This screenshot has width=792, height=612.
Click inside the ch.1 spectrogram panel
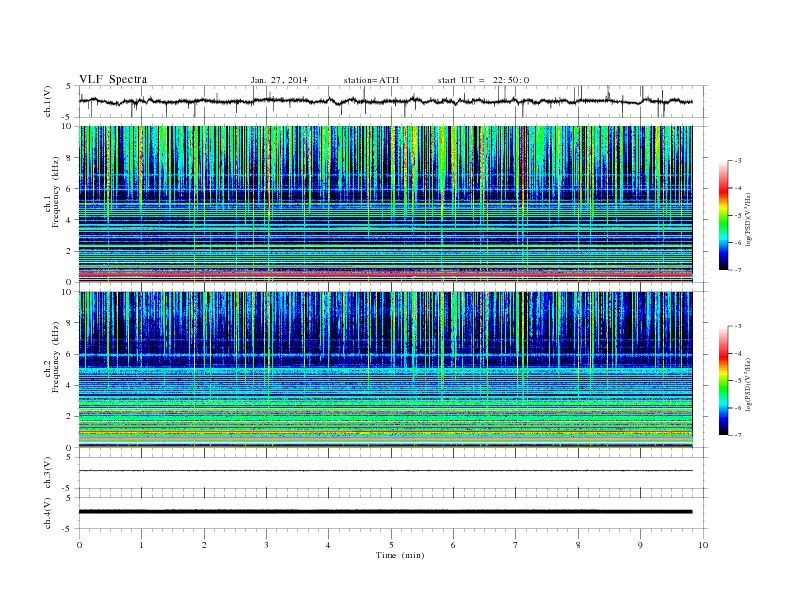click(x=385, y=204)
